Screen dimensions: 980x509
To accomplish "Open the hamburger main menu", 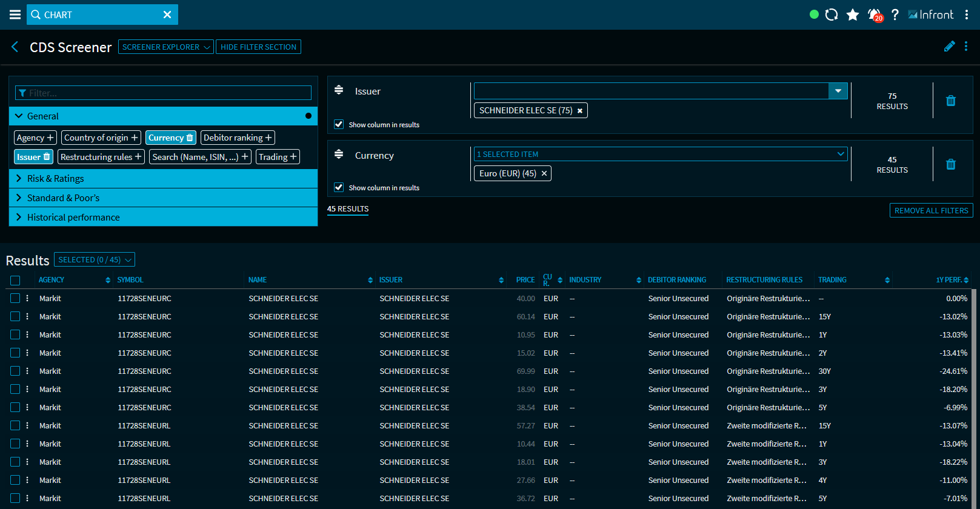I will (x=15, y=15).
